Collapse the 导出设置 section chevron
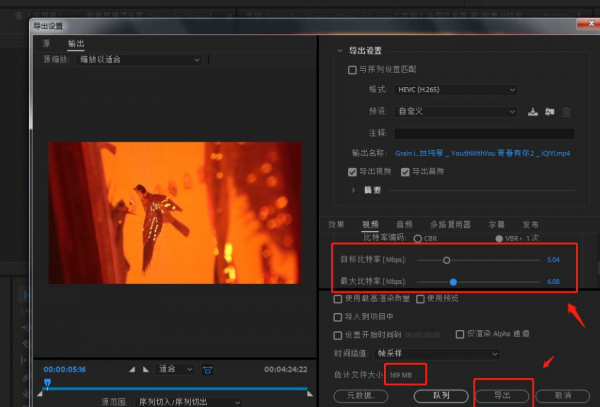The width and height of the screenshot is (600, 407). (x=340, y=51)
